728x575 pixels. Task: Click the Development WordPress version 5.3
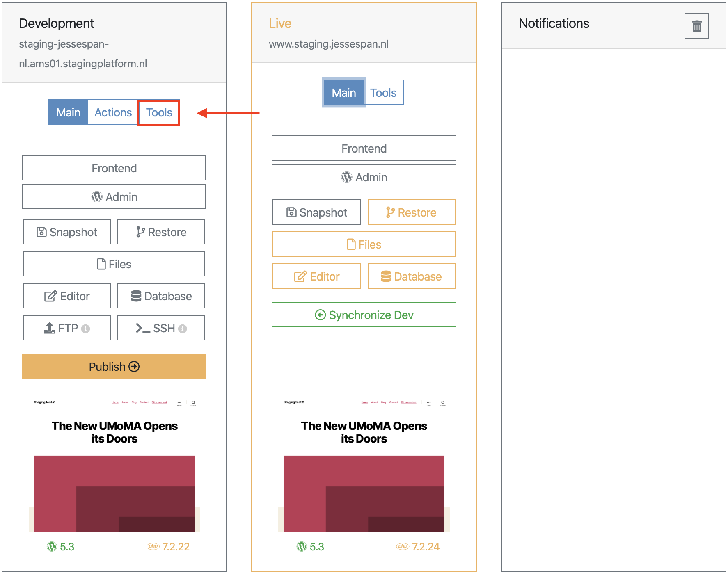coord(60,547)
